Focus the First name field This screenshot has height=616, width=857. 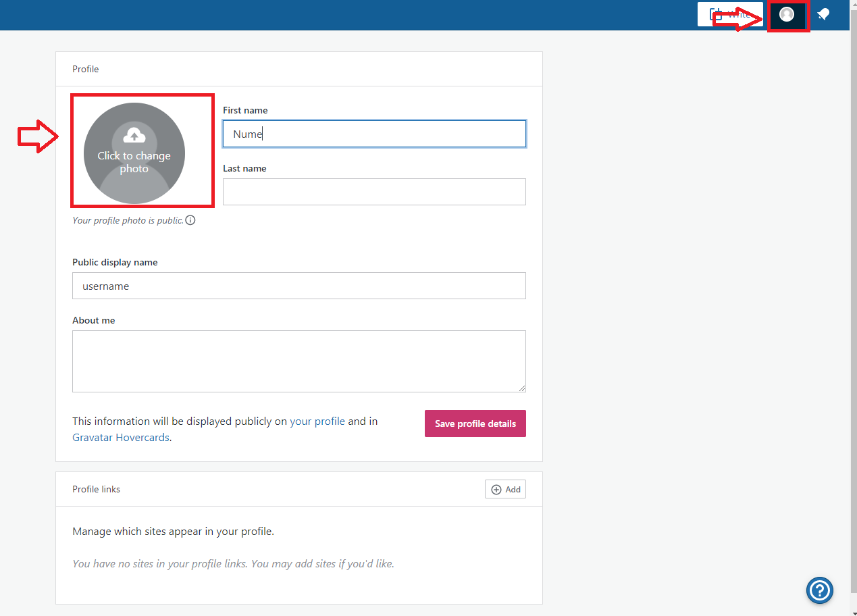click(374, 134)
